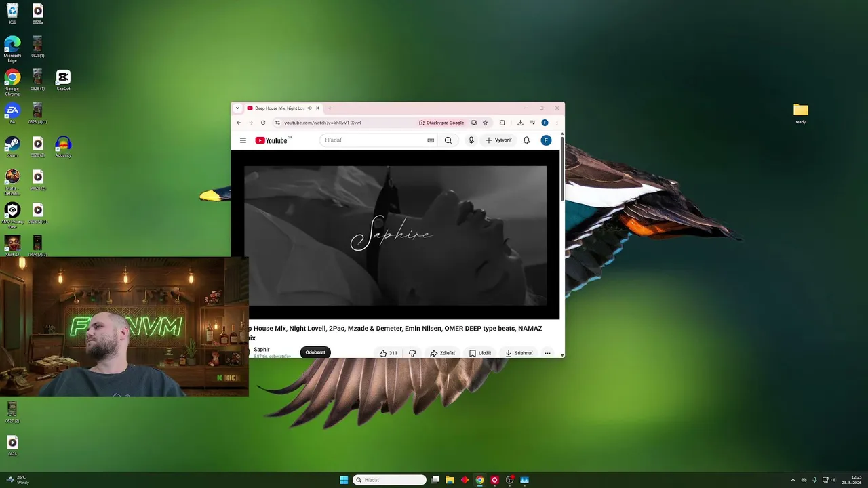Click the YouTube search magnifier button

(x=448, y=140)
